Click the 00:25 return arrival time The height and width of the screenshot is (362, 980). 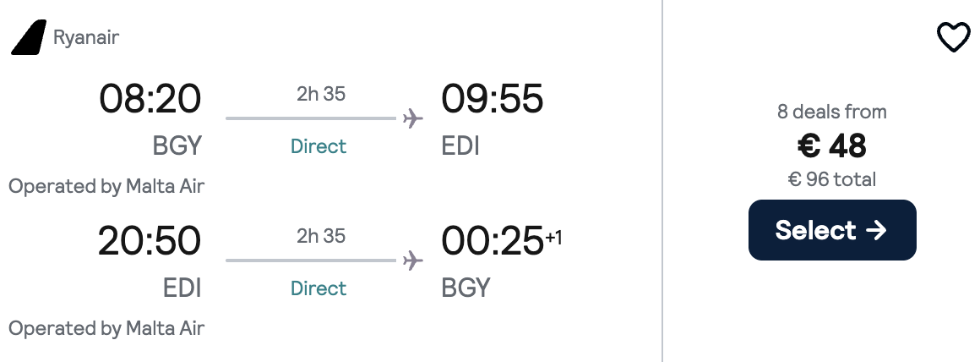coord(492,241)
